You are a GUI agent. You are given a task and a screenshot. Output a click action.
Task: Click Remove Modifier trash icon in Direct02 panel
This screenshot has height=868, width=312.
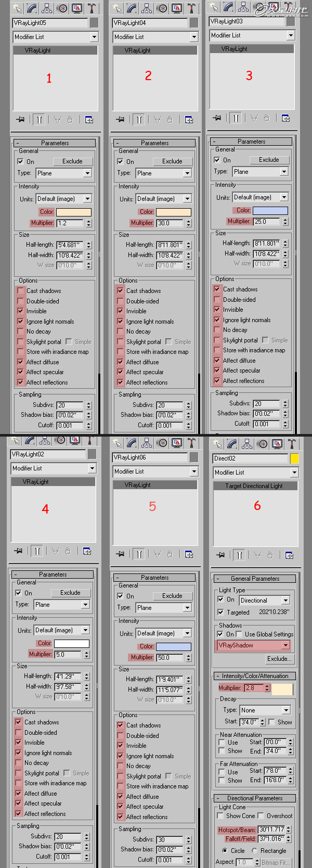click(270, 555)
